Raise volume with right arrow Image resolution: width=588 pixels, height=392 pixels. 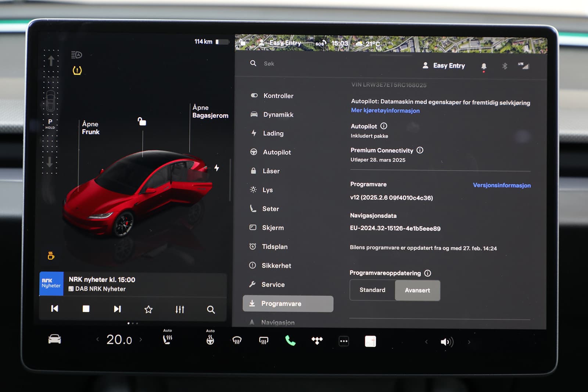tap(469, 342)
